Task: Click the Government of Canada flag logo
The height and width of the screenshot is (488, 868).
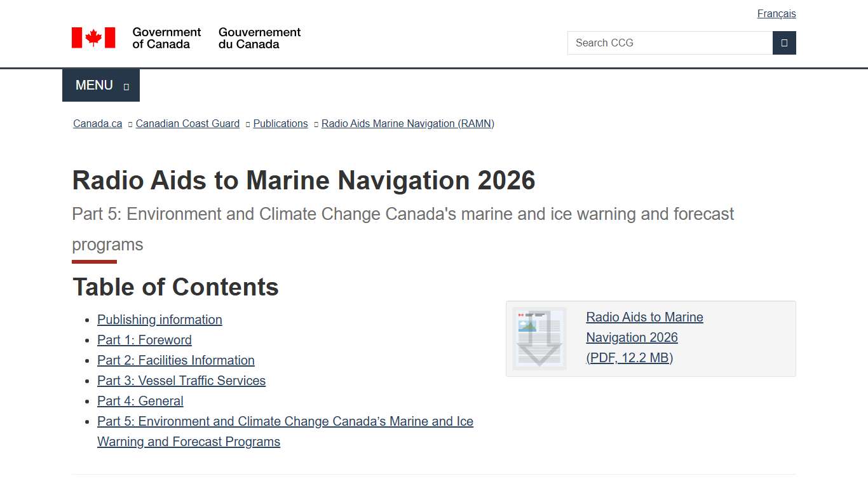Action: coord(94,37)
